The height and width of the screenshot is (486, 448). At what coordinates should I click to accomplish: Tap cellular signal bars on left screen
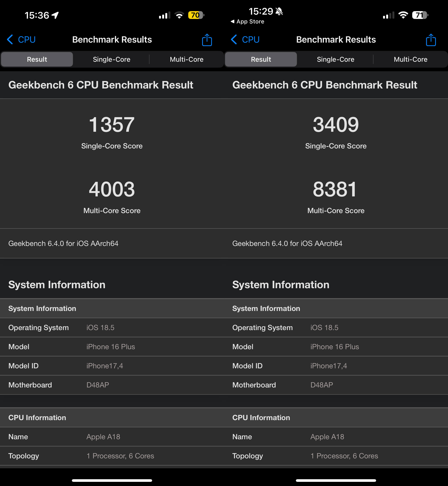click(165, 15)
